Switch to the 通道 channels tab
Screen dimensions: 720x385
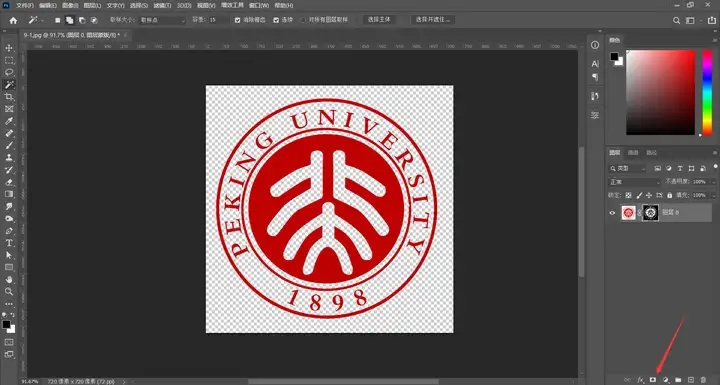(633, 153)
